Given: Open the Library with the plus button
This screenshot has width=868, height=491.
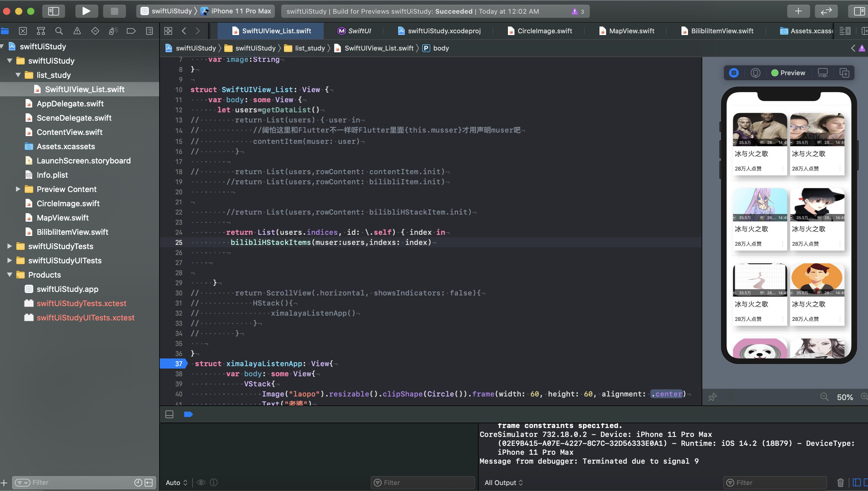Looking at the screenshot, I should click(798, 11).
